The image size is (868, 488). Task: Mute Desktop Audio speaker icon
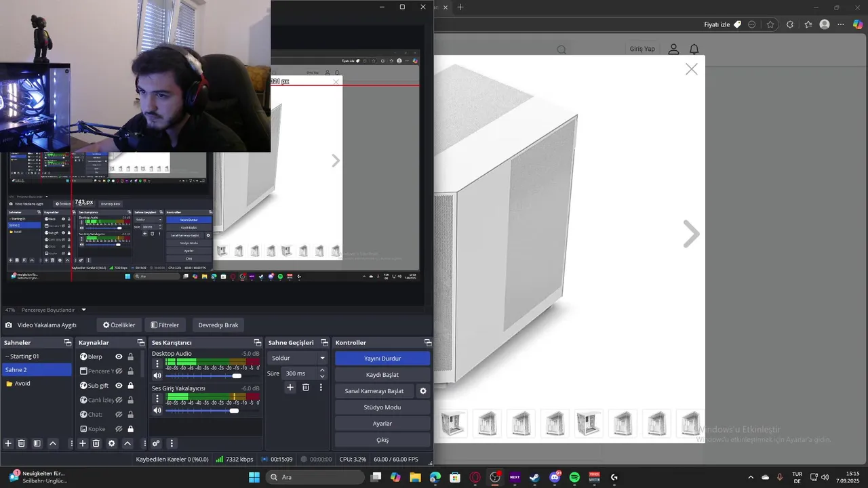pos(157,375)
